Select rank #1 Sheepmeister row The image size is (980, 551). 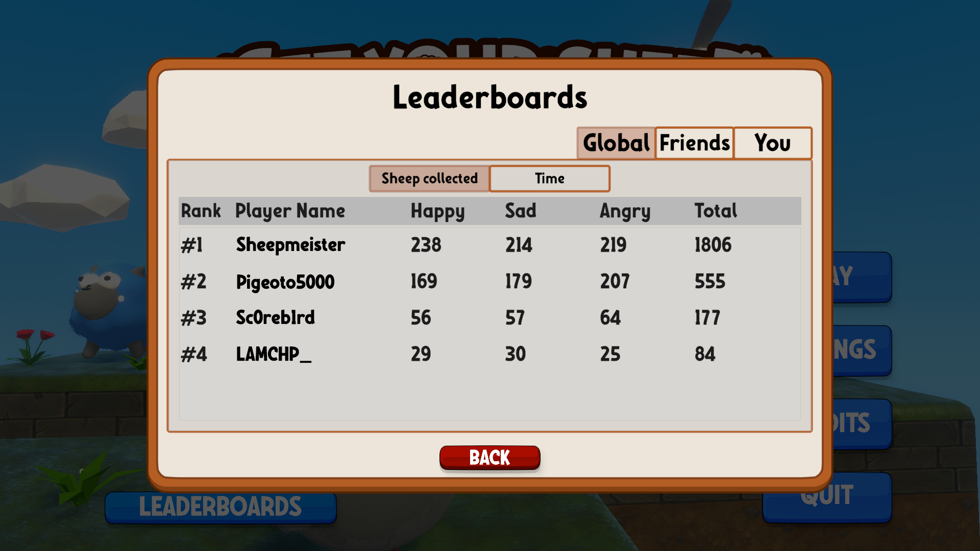[490, 244]
